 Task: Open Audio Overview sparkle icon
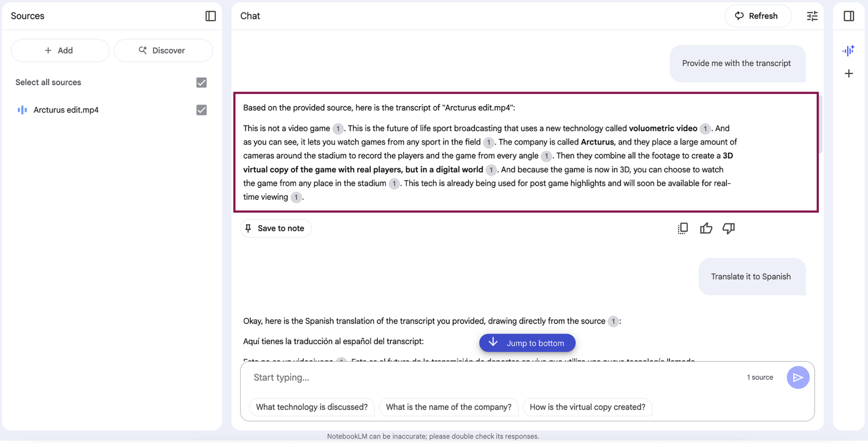tap(848, 50)
